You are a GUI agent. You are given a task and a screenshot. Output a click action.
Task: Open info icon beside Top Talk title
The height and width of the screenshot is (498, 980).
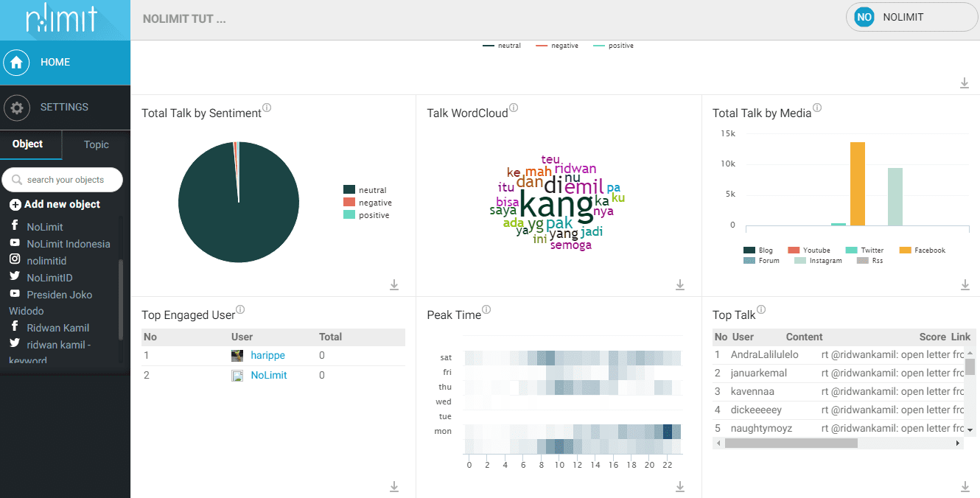coord(761,310)
